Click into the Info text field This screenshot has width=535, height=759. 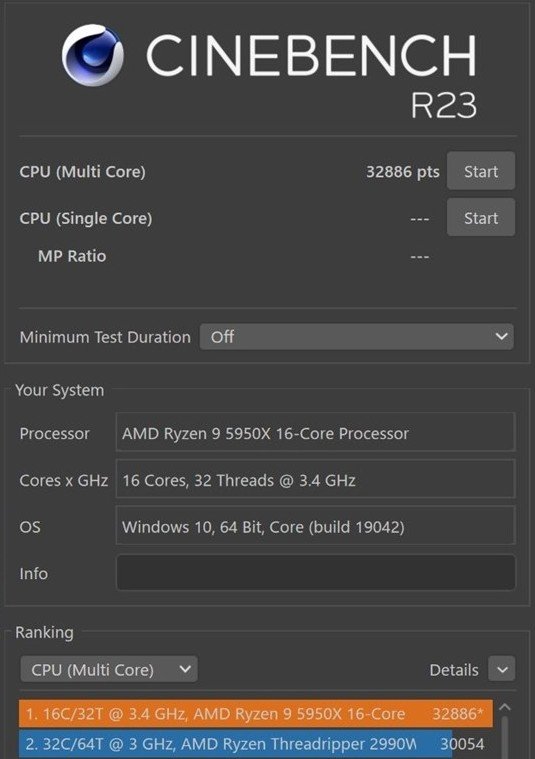pos(316,573)
